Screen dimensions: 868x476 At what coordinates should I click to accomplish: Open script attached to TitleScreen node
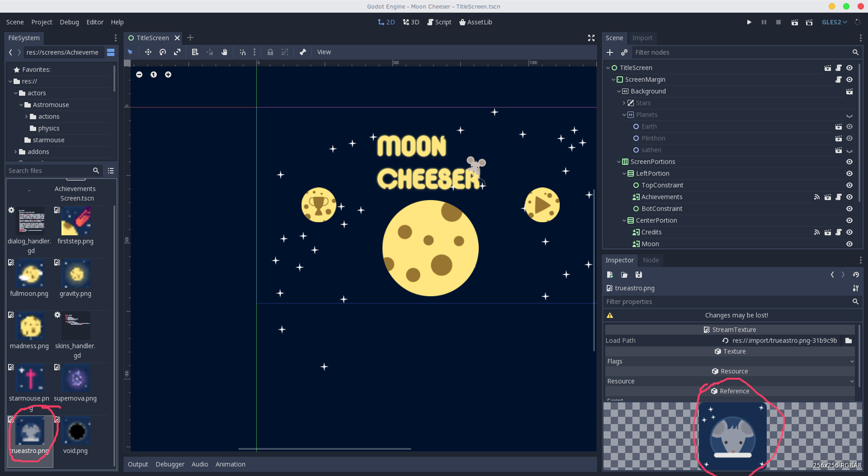(x=839, y=68)
